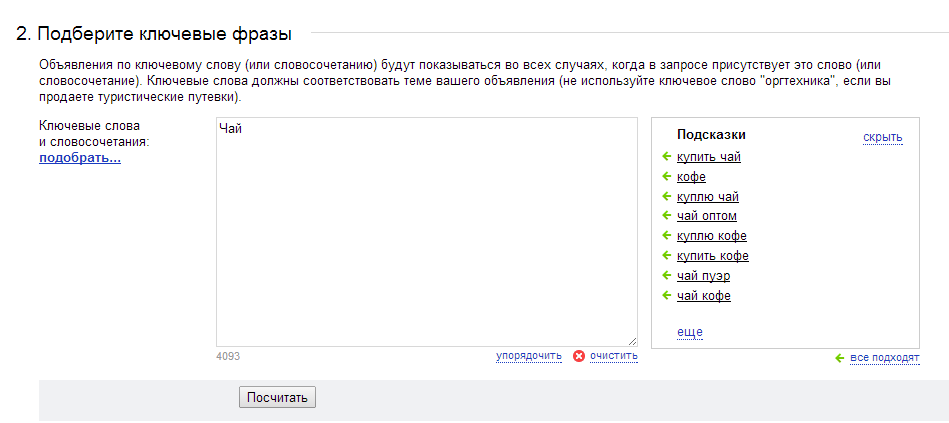Click the 'чай пуэр' suggestion link
Viewport: 949px width, 423px height.
tap(703, 276)
